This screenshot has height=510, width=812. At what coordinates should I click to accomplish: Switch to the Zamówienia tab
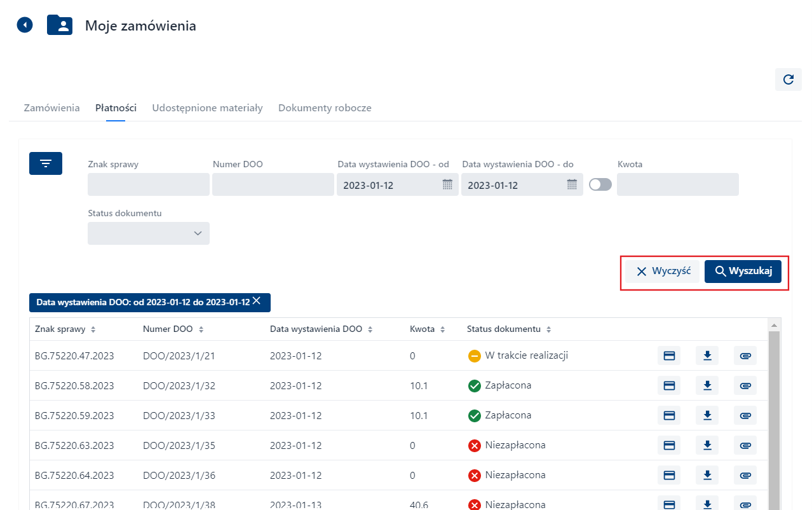[x=51, y=108]
